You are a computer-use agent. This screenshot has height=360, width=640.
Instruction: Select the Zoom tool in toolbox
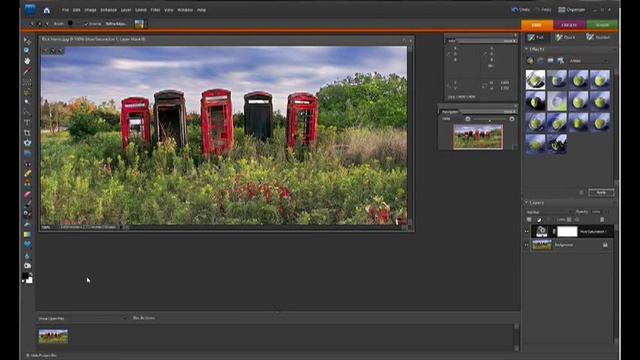click(x=27, y=51)
